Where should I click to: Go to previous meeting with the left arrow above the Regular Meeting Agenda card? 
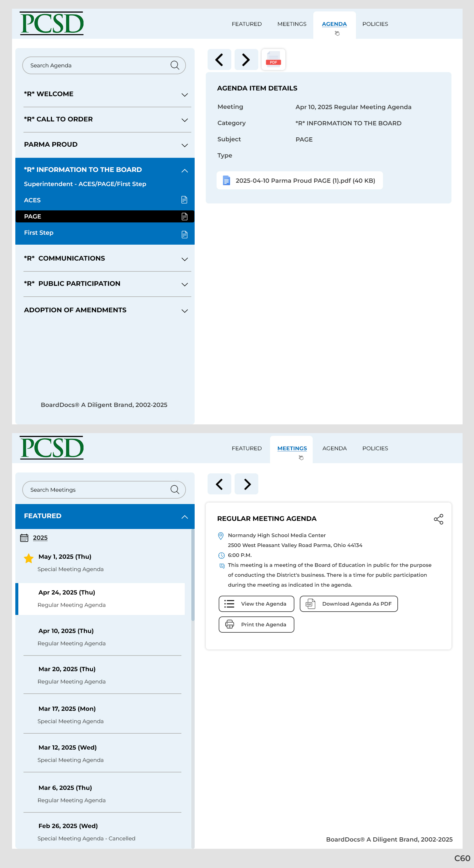(219, 484)
